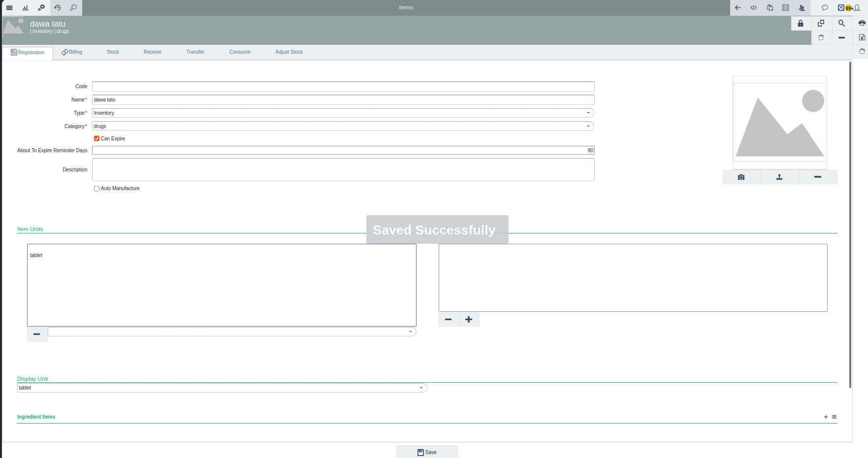The image size is (868, 458).
Task: Enable the Auto Manufacture checkbox
Action: point(97,189)
